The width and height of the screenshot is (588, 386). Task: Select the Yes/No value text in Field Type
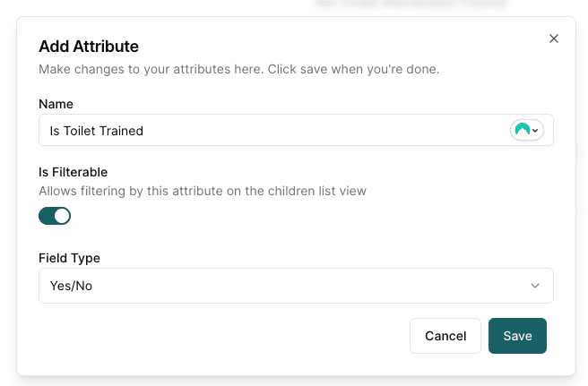[x=71, y=286]
